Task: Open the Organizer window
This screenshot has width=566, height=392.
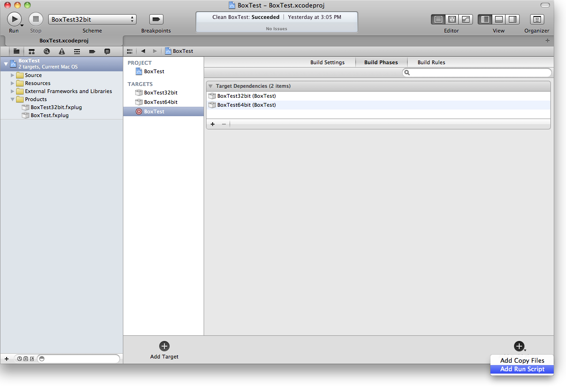Action: click(x=537, y=19)
